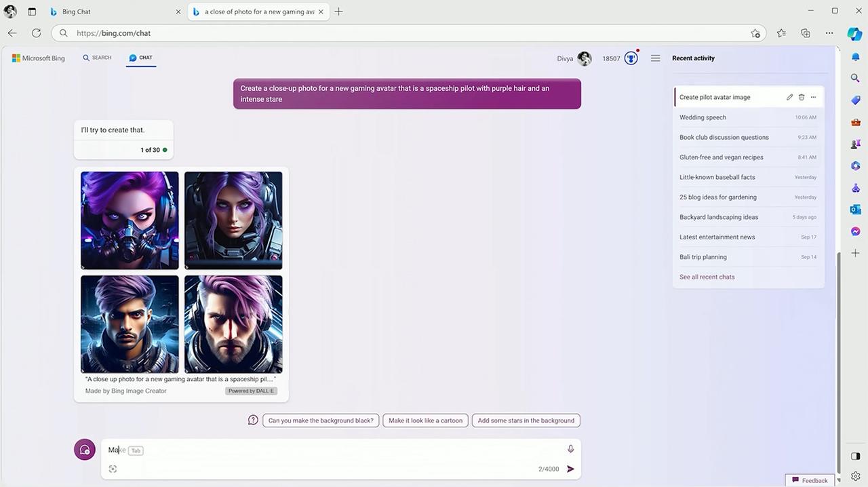The width and height of the screenshot is (868, 487).
Task: Select the CHAT tab
Action: 141,58
